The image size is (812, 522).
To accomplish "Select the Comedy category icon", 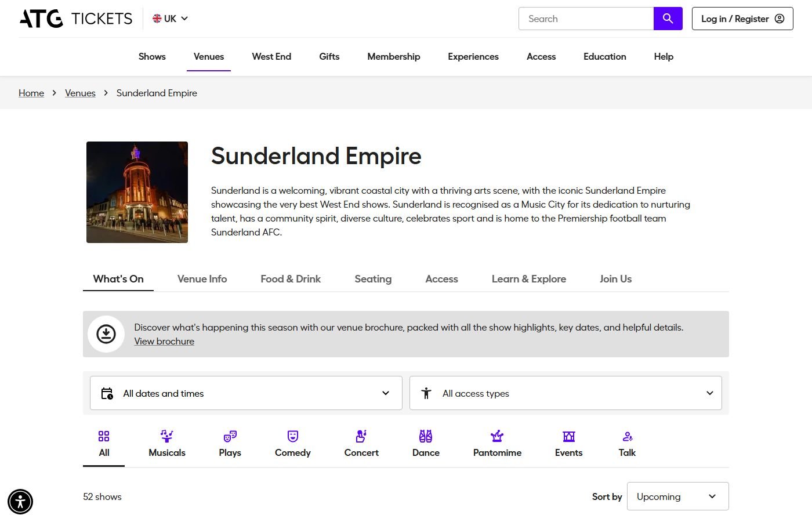I will coord(293,436).
